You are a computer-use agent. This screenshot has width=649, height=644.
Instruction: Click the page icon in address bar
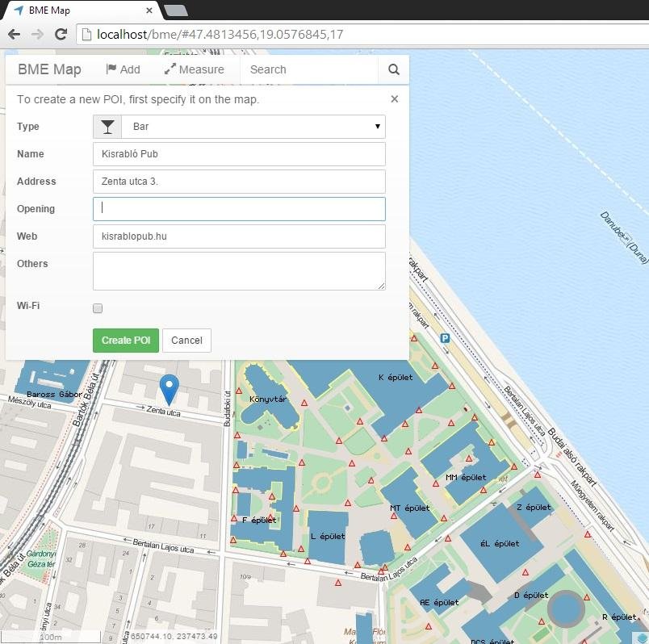point(86,35)
